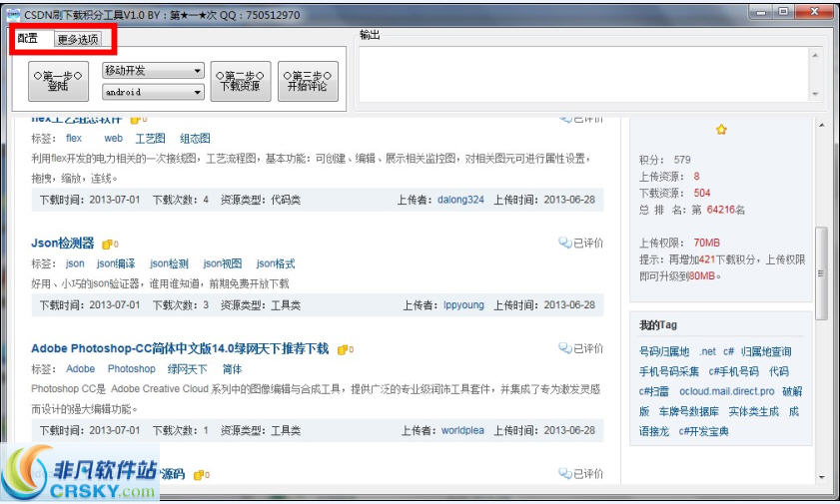Click the 第二步 下载资源 button
Viewport: 840px width, 504px height.
coord(241,81)
